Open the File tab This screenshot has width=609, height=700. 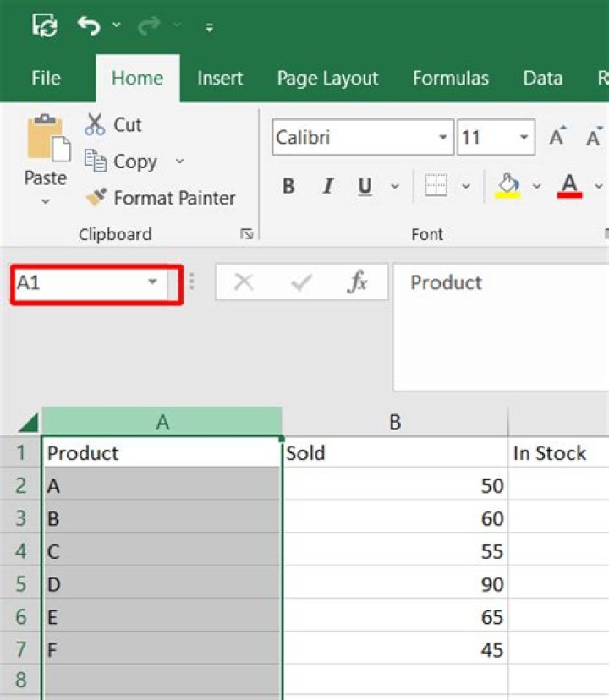pos(46,78)
